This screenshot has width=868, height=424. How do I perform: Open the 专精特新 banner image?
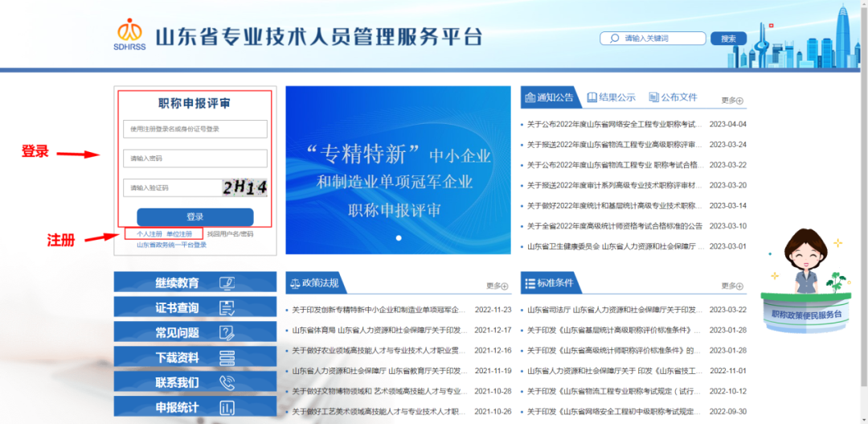click(x=398, y=170)
